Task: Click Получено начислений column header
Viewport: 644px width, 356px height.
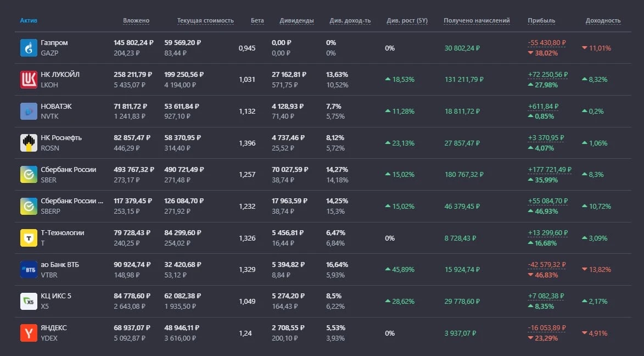Action: coord(477,20)
